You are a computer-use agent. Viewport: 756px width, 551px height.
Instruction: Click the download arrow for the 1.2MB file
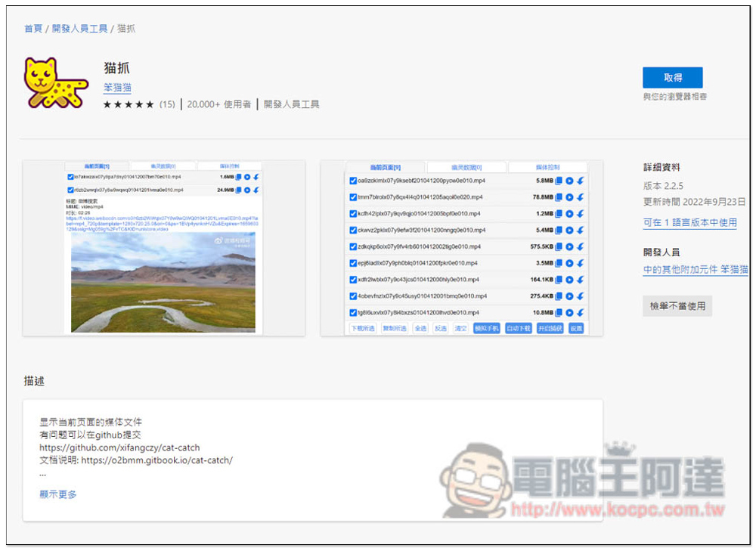tap(580, 214)
